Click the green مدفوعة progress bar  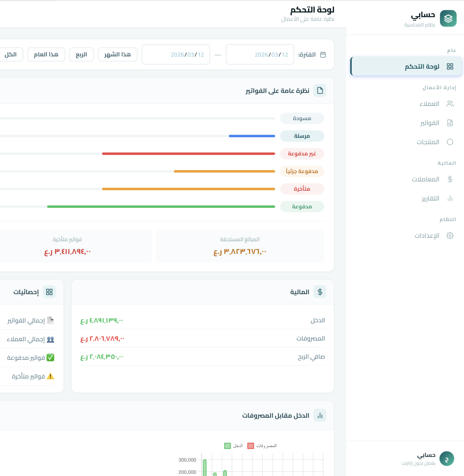point(161,207)
